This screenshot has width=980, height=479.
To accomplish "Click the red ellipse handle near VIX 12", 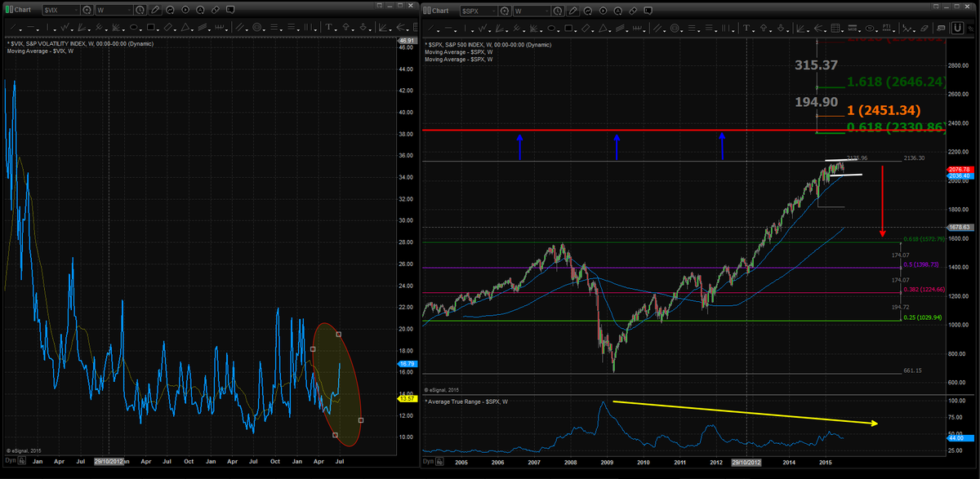I will coord(361,420).
